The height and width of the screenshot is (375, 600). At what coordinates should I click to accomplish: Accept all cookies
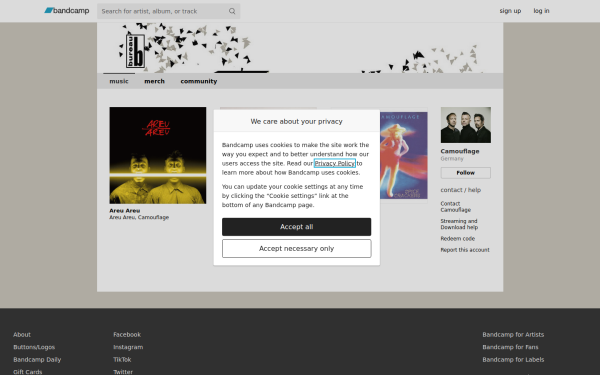coord(297,227)
